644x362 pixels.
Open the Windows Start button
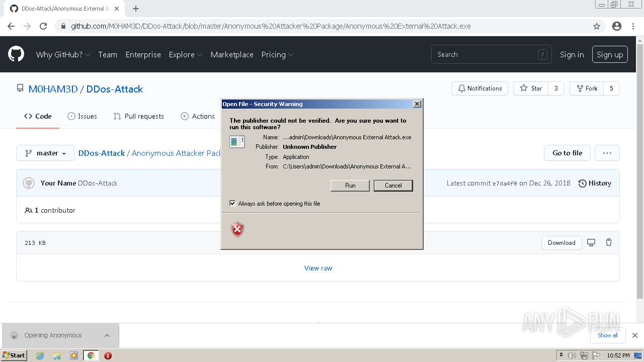point(14,355)
